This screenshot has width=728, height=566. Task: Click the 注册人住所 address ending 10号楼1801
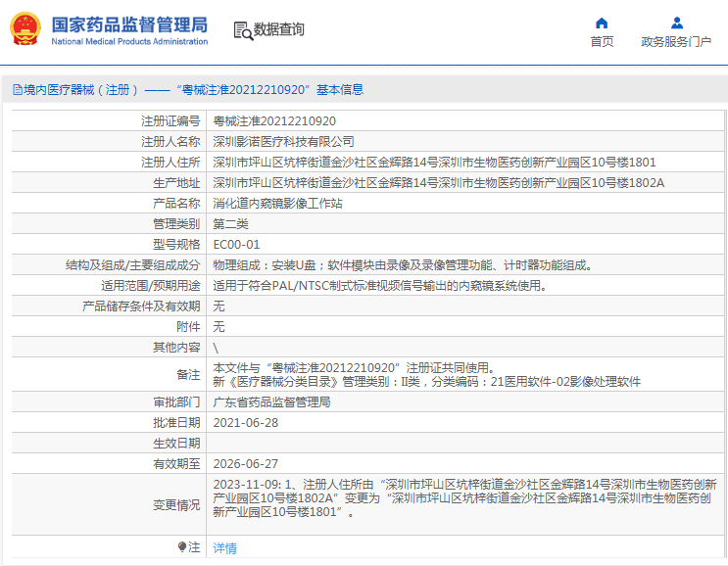tap(435, 163)
